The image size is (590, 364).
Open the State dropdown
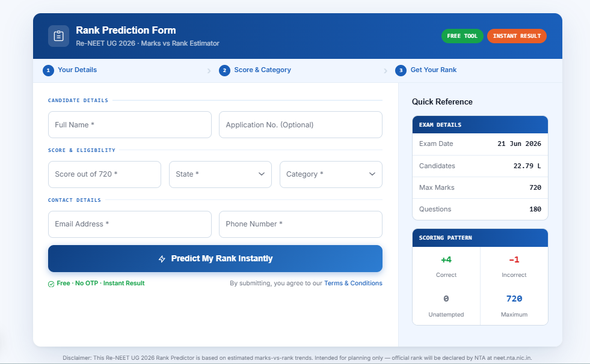(220, 174)
